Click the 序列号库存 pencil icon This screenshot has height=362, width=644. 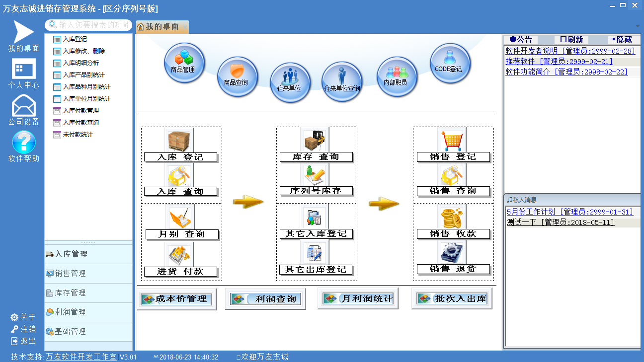[315, 175]
